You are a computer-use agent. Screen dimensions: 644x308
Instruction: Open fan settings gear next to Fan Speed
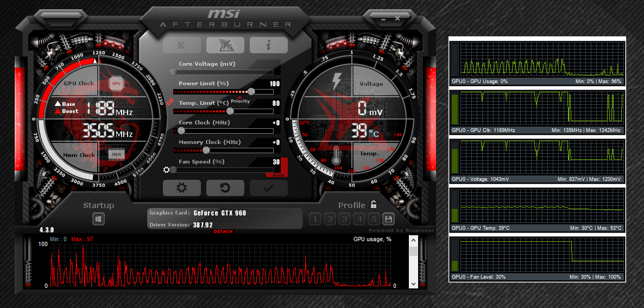[x=166, y=169]
